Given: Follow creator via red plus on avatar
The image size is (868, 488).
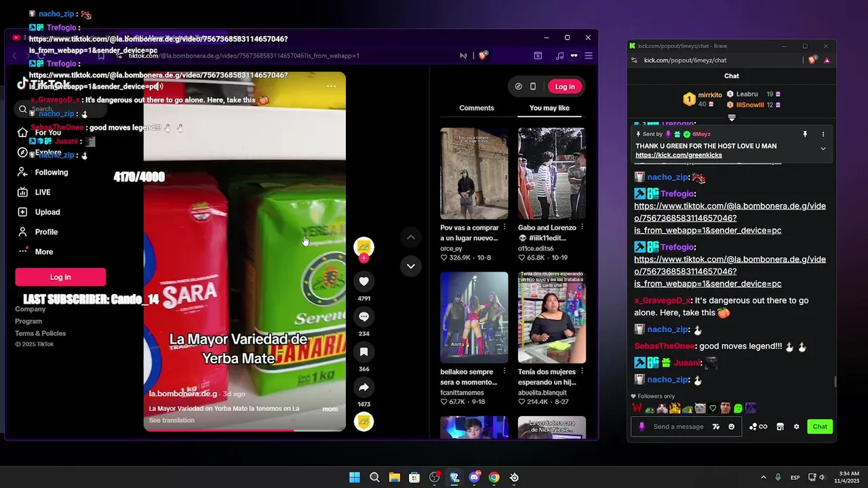Looking at the screenshot, I should click(x=364, y=258).
